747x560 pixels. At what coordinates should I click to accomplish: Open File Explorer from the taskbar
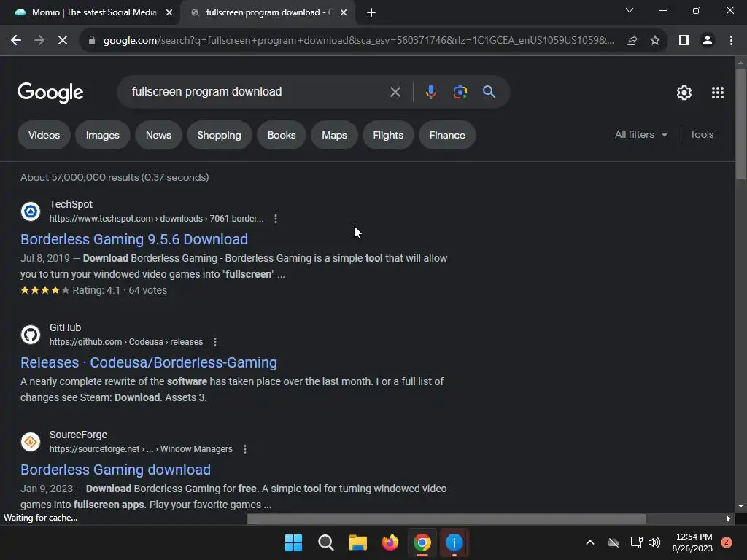(x=357, y=542)
